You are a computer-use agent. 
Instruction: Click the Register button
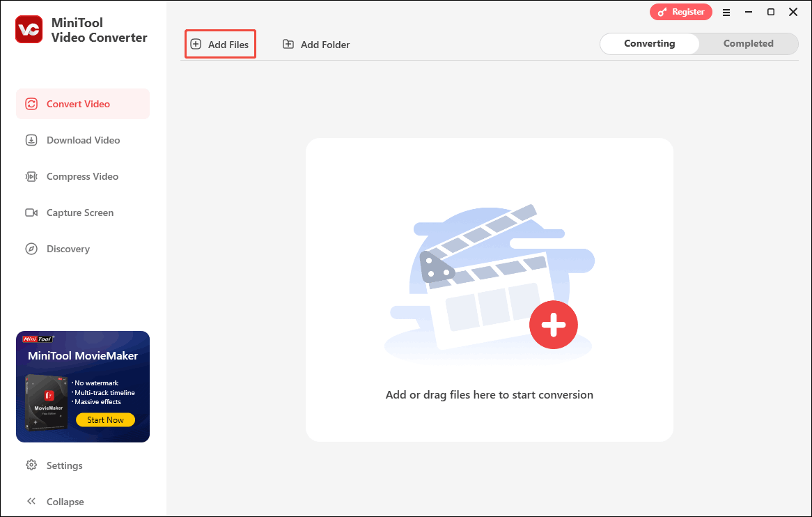pyautogui.click(x=680, y=12)
